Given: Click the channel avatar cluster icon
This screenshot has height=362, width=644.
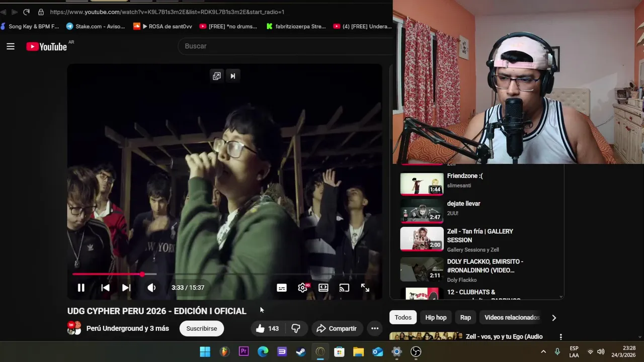Looking at the screenshot, I should coord(74,328).
